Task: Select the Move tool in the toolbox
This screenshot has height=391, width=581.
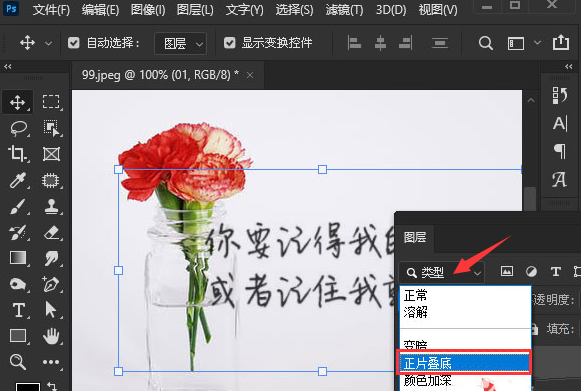Action: tap(17, 102)
